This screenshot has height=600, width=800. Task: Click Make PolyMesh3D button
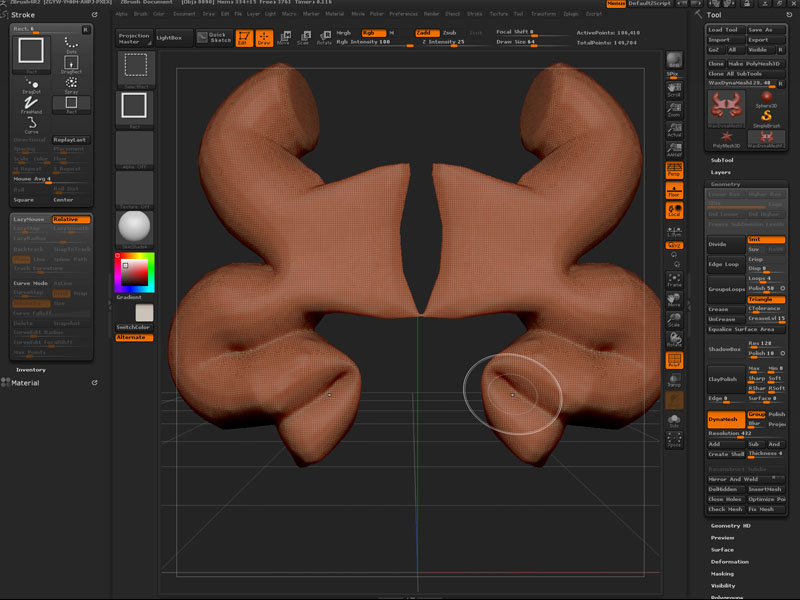tap(756, 64)
